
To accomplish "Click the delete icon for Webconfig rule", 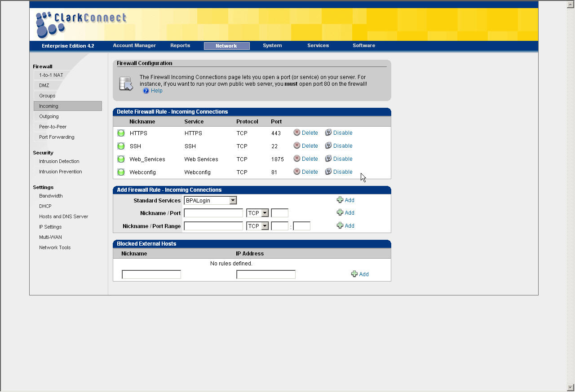I will pos(296,172).
